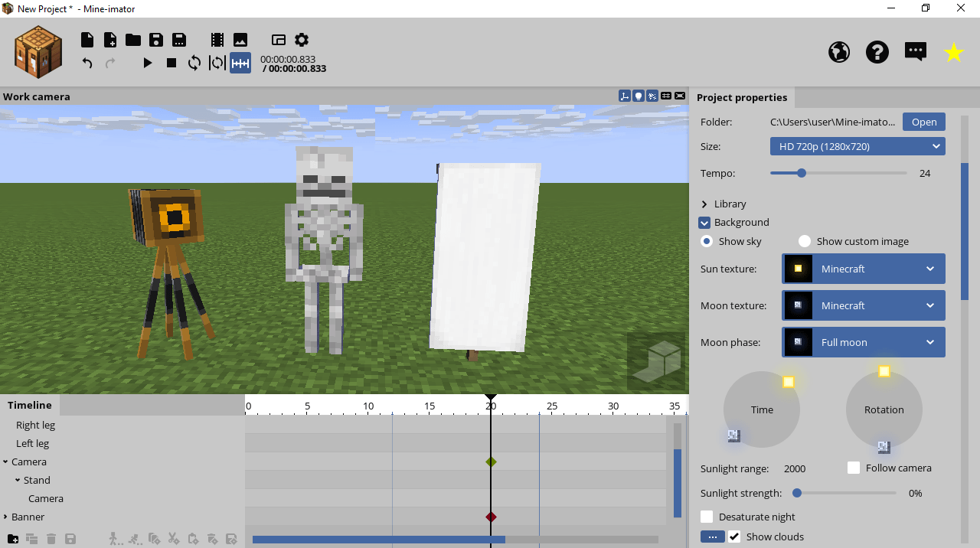Toggle loop playback icon

click(194, 63)
